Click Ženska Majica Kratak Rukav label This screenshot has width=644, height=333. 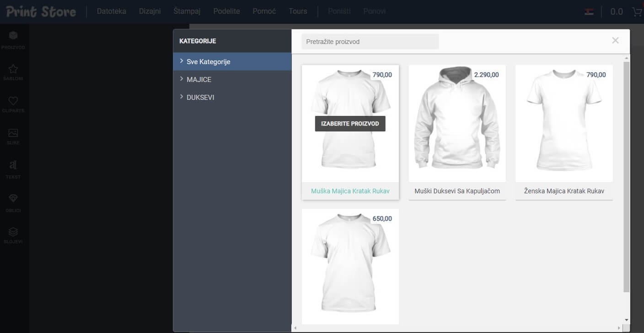(x=564, y=191)
